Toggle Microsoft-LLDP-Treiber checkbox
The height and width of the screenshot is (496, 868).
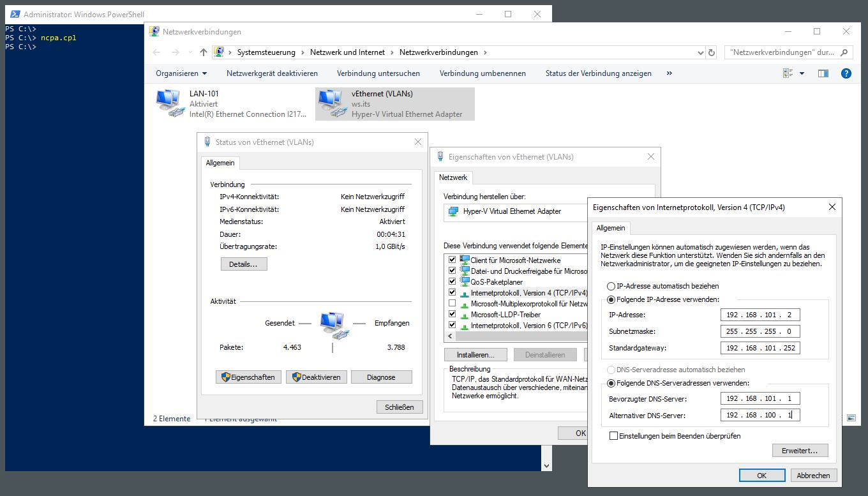(453, 314)
